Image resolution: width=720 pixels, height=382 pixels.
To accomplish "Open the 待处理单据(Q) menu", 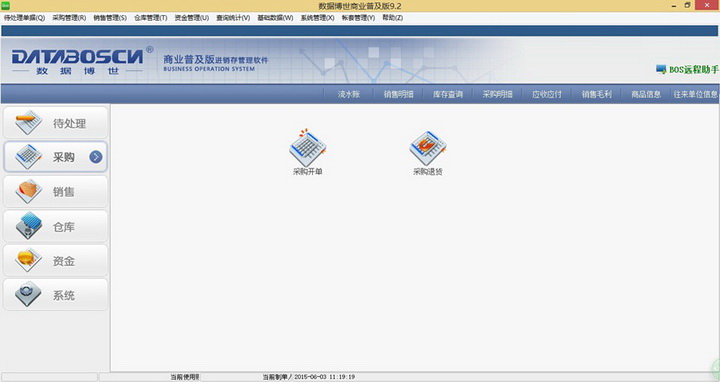I will click(x=24, y=18).
